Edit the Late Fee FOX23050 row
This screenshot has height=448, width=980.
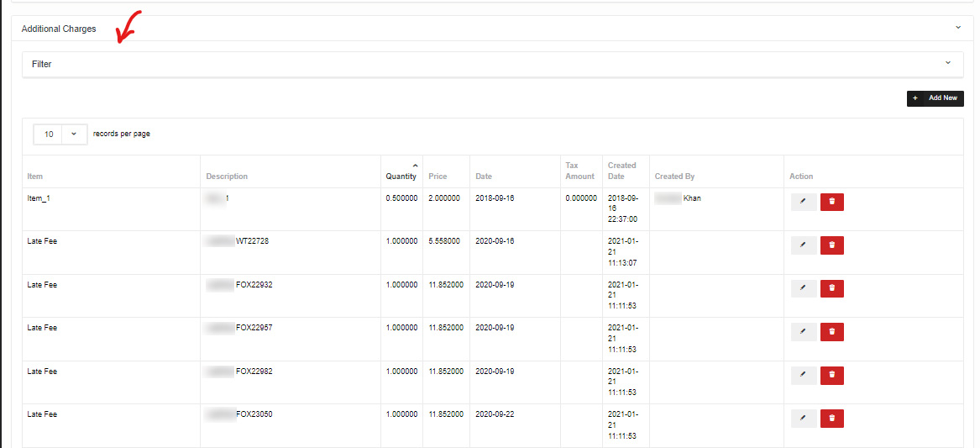click(x=803, y=419)
